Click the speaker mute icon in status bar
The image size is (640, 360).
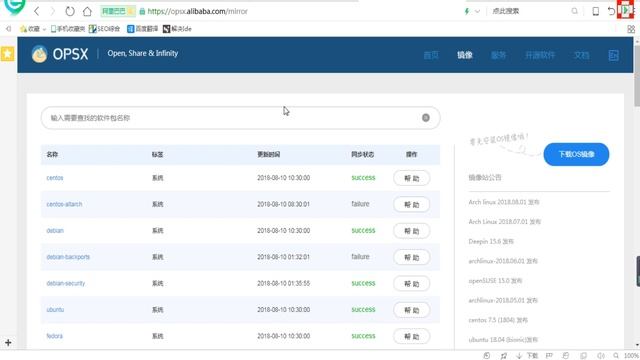pos(600,356)
